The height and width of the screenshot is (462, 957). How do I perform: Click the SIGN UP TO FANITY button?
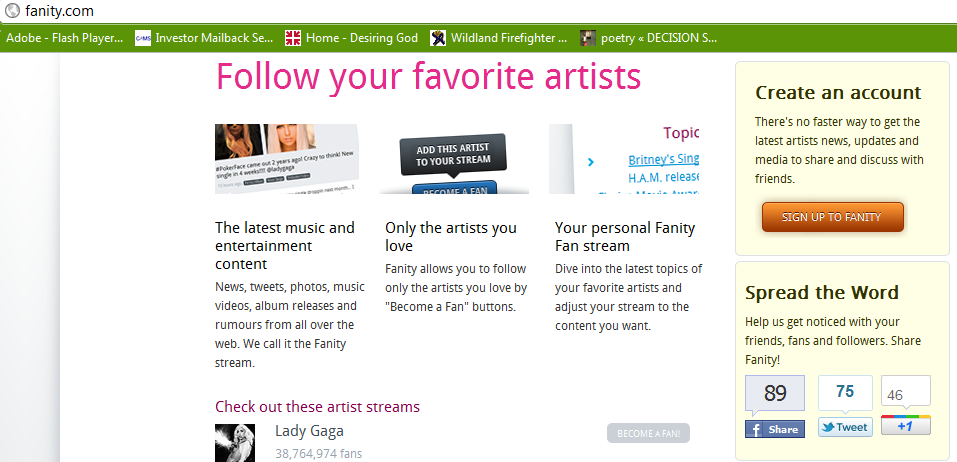(832, 217)
